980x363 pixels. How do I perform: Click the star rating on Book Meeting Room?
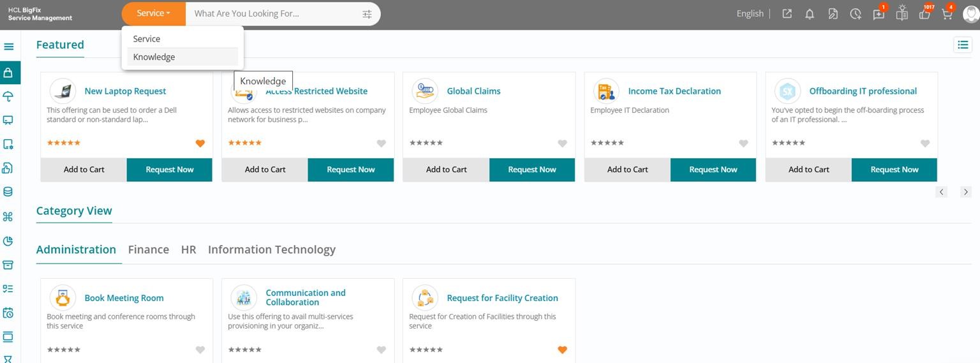tap(64, 350)
